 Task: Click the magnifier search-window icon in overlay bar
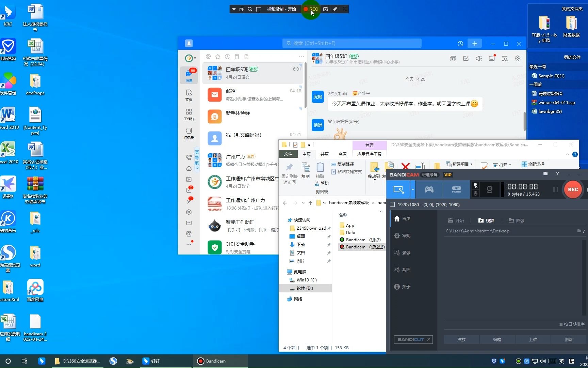[x=250, y=9]
